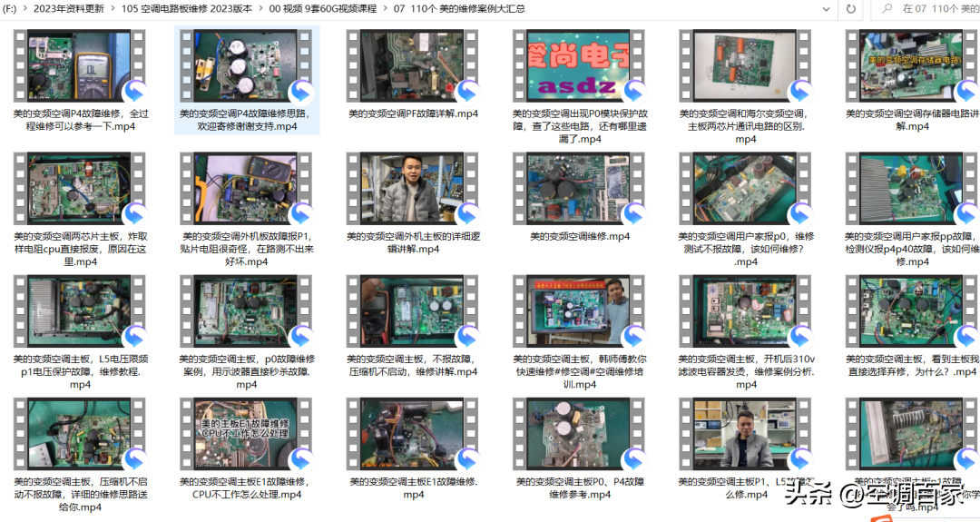Open video 主板，p0故障维修案例 用示波器

(247, 311)
